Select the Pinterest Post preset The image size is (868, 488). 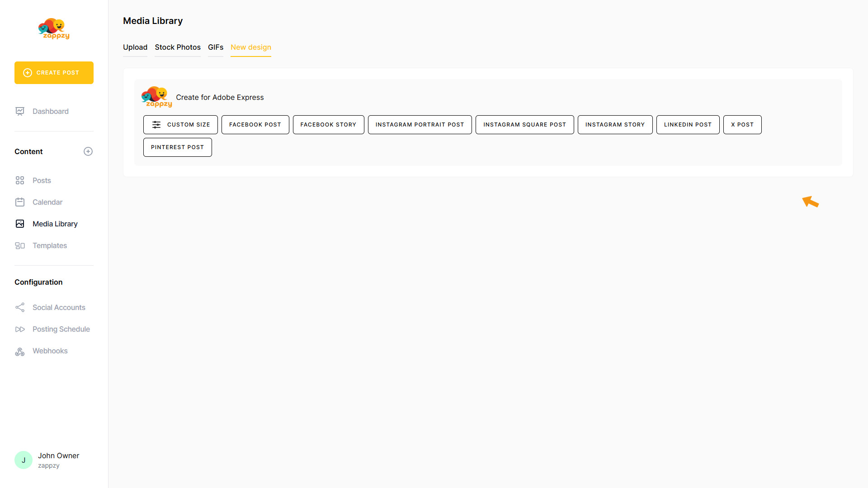tap(177, 147)
